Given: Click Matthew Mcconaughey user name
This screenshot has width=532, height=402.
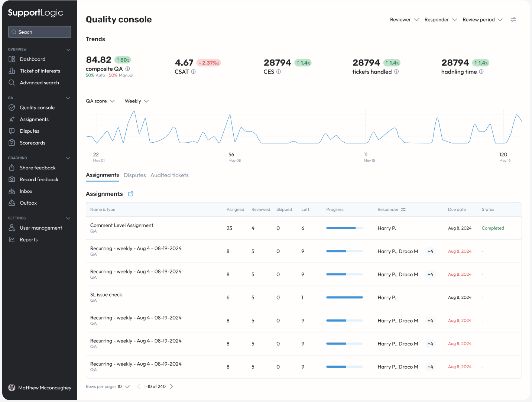Looking at the screenshot, I should [45, 388].
